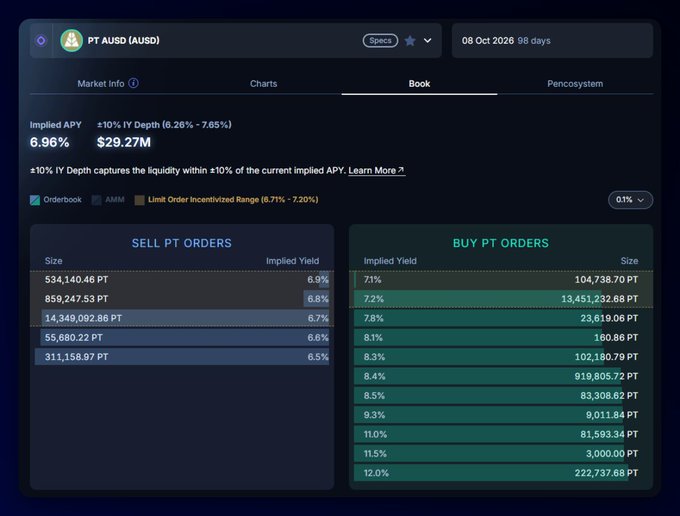Screen dimensions: 680x516
Task: Switch to the Pencosystem tab
Action: pos(575,84)
